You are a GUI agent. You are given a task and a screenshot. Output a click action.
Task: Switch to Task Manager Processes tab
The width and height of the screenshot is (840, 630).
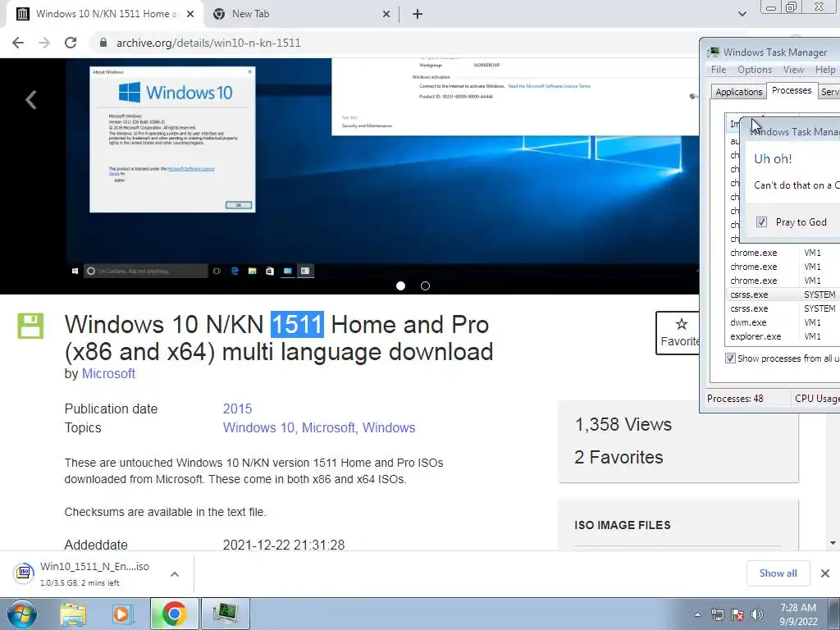792,90
